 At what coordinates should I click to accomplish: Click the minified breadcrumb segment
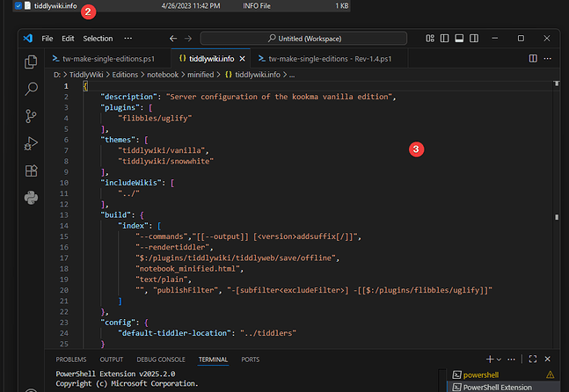(x=201, y=75)
